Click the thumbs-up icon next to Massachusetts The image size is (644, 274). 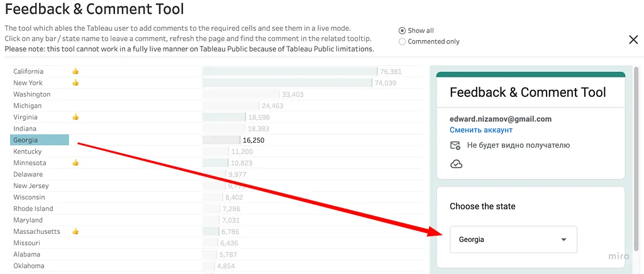(x=75, y=231)
